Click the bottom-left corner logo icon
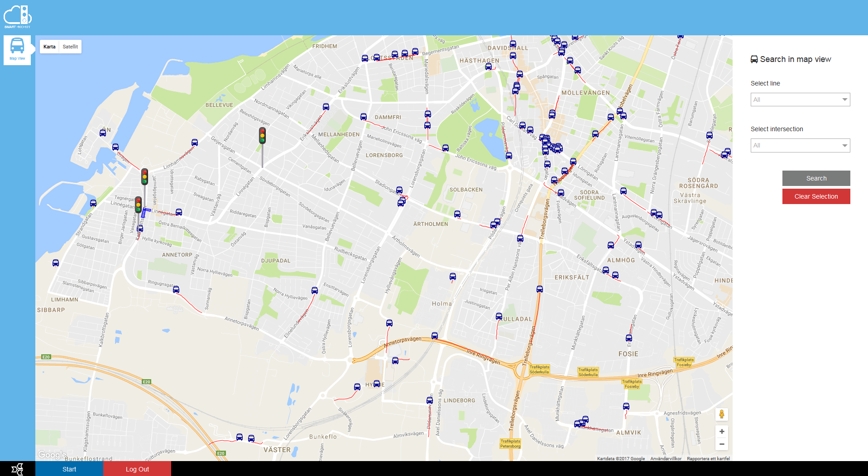 point(17,469)
